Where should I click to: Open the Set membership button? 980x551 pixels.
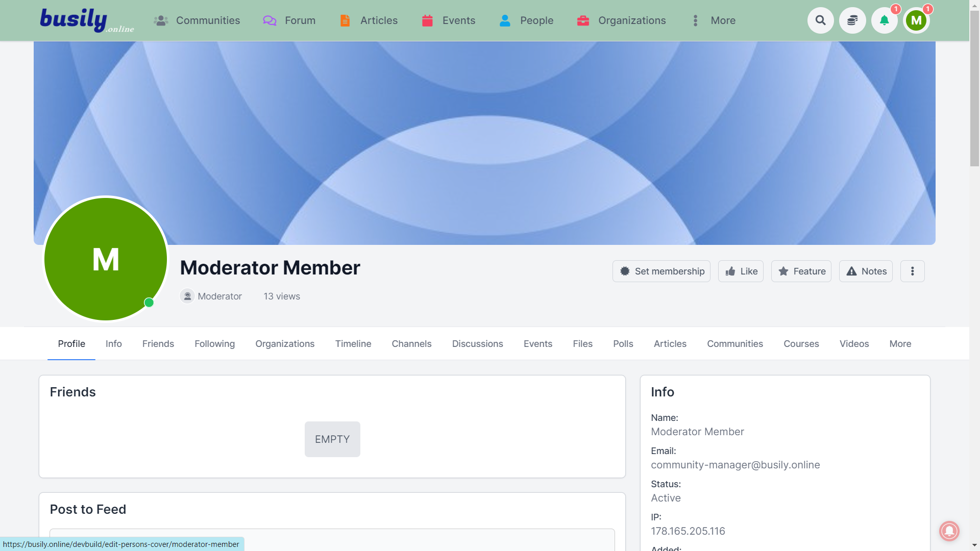(x=661, y=271)
